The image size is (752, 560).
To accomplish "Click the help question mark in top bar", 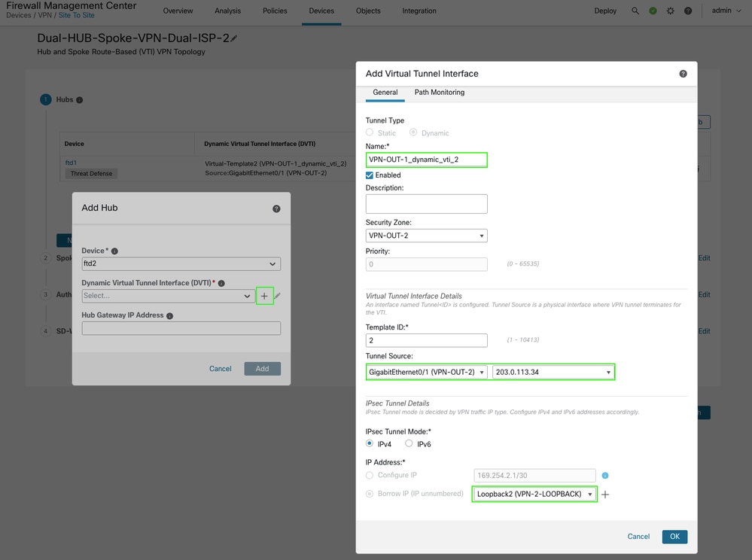I will click(689, 11).
